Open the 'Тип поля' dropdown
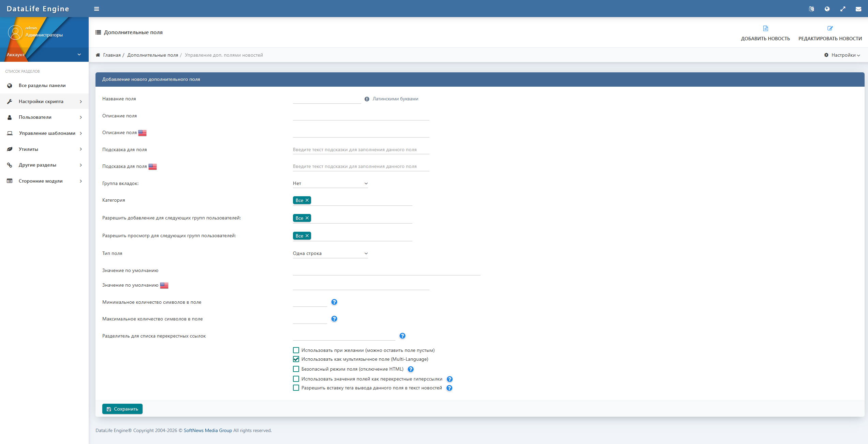The image size is (868, 444). [x=330, y=254]
